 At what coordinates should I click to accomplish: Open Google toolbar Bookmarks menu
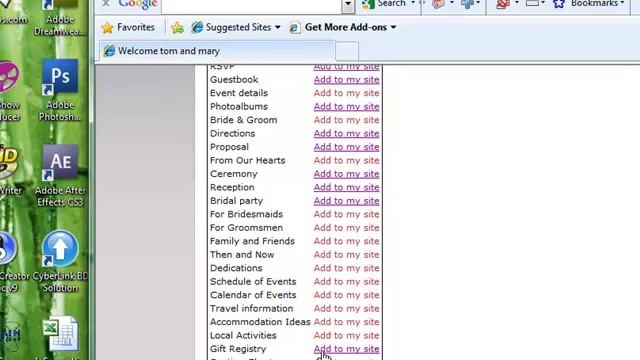[589, 4]
